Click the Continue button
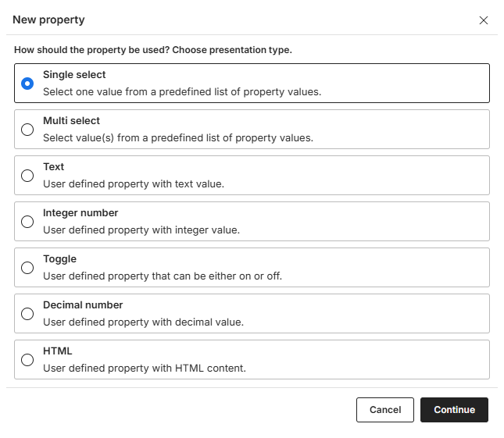 [454, 410]
